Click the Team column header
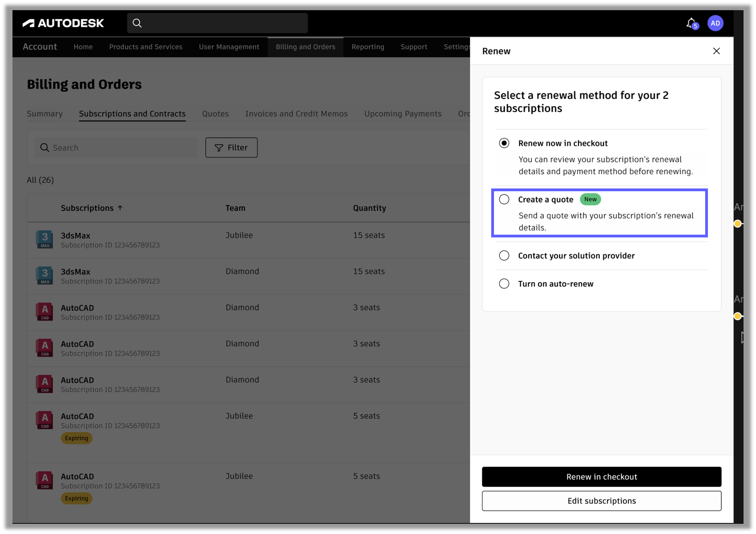The image size is (756, 534). click(235, 208)
